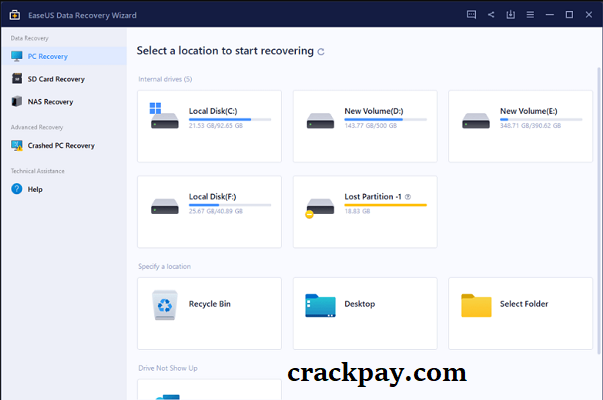
Task: Minimize the EaseUS window
Action: [550, 15]
